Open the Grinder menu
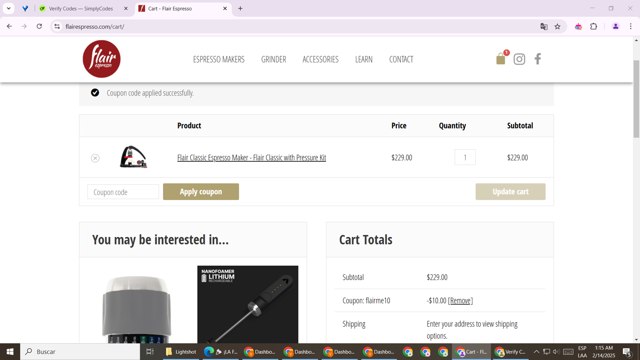This screenshot has height=360, width=640. tap(273, 59)
